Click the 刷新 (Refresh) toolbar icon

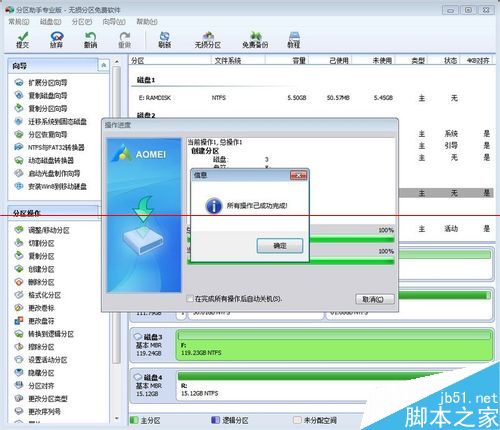coord(165,40)
